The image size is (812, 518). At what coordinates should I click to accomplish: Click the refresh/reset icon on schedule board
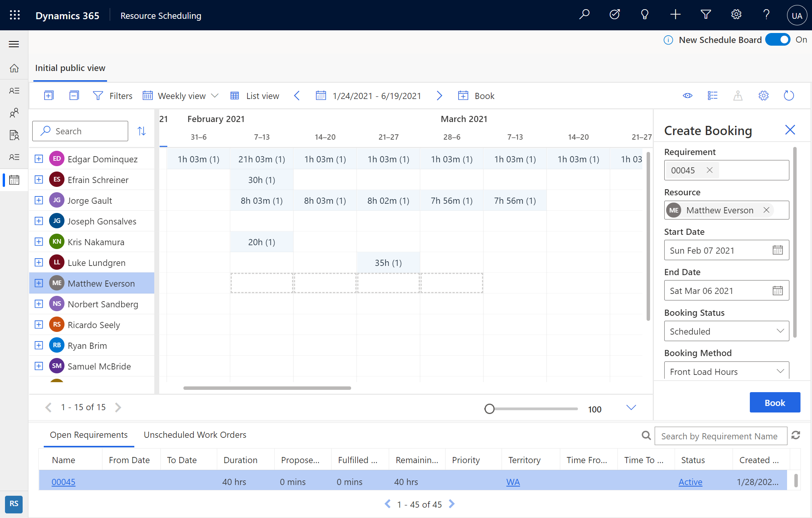pos(789,96)
